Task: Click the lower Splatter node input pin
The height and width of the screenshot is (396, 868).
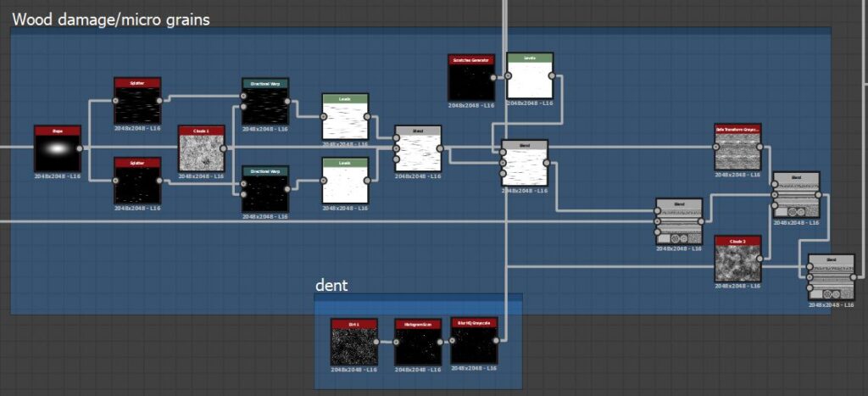Action: click(115, 181)
